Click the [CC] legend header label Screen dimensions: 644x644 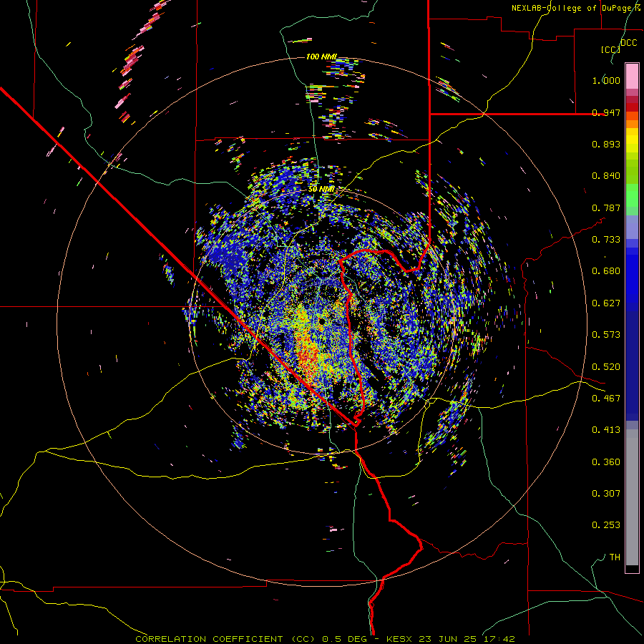[610, 49]
